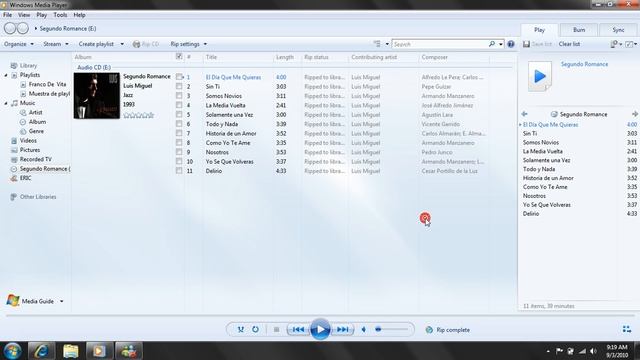
Task: Click the Rip CD toolbar button
Action: (146, 44)
